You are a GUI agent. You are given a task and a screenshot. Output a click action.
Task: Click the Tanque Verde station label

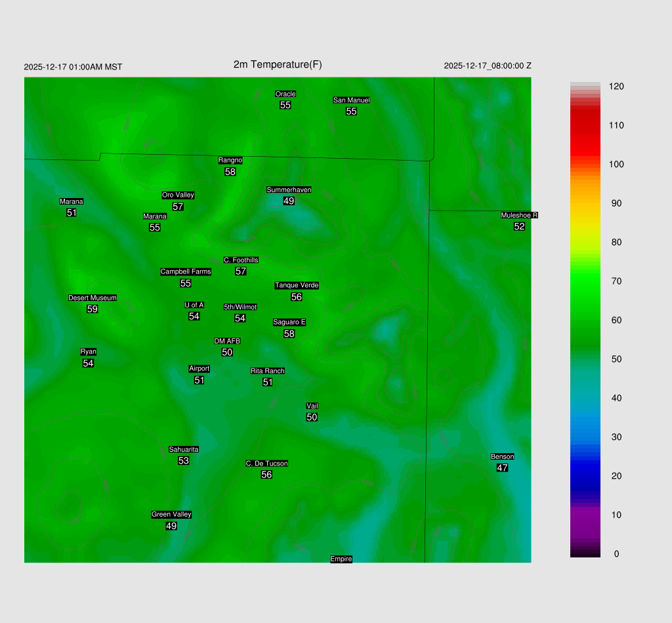[x=297, y=285]
